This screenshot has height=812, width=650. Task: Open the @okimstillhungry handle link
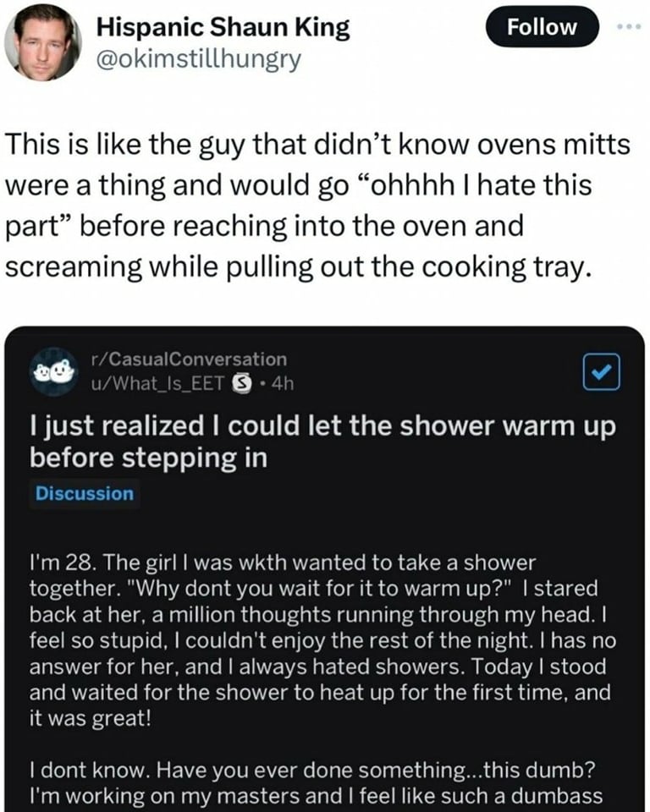(x=200, y=60)
